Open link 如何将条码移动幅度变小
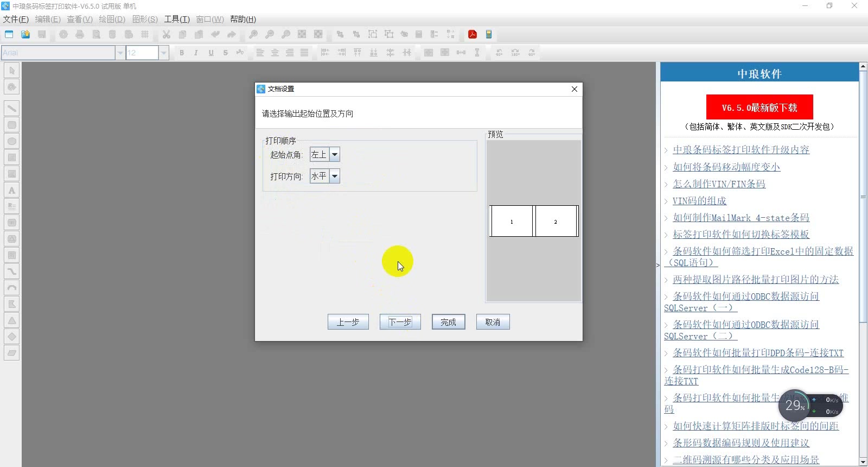The image size is (868, 467). (726, 167)
